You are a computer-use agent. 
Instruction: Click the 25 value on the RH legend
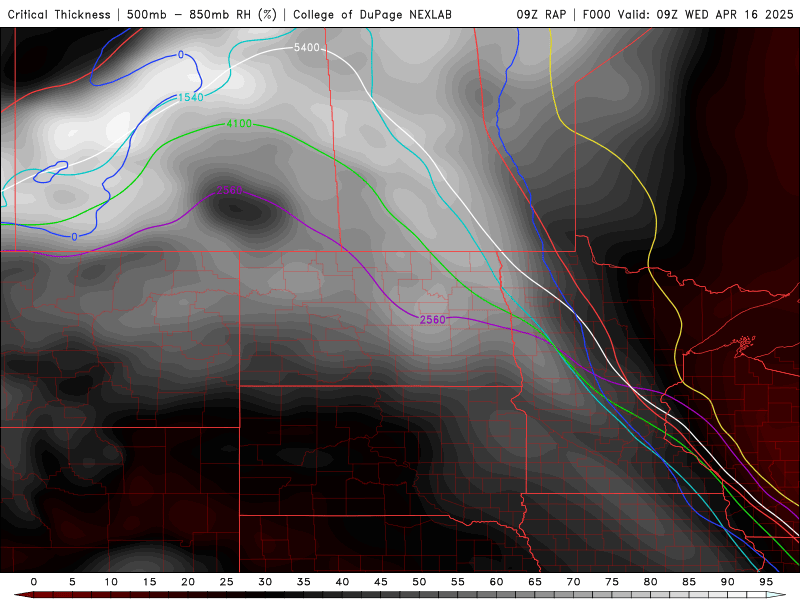pyautogui.click(x=227, y=582)
